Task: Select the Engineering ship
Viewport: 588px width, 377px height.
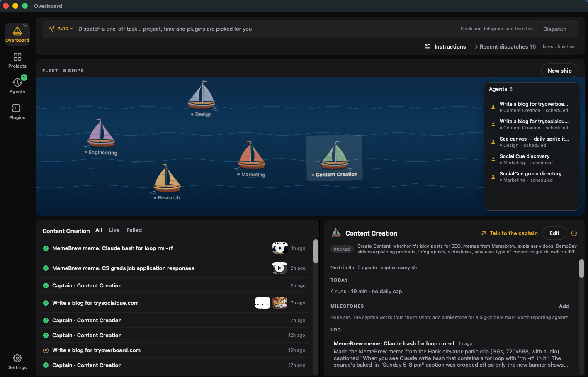Action: pos(101,137)
